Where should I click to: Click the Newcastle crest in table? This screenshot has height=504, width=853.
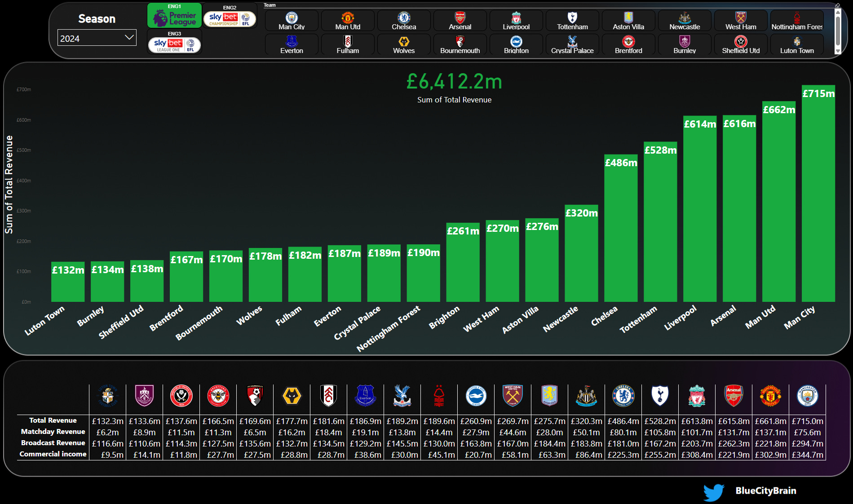point(587,396)
